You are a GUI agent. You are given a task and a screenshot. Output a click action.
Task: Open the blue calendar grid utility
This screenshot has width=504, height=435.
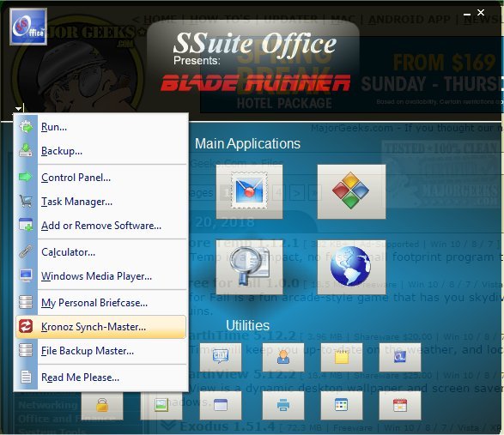point(342,406)
